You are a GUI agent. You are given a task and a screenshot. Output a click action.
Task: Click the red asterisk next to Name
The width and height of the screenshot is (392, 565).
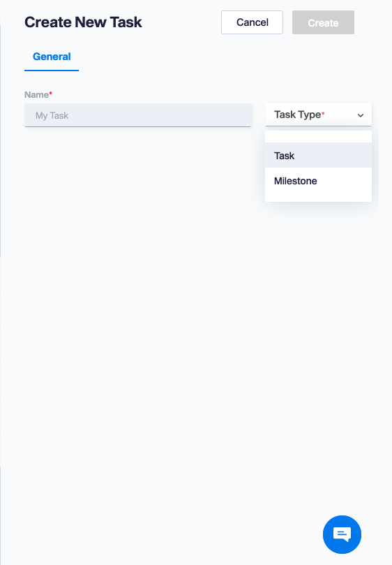click(x=51, y=94)
